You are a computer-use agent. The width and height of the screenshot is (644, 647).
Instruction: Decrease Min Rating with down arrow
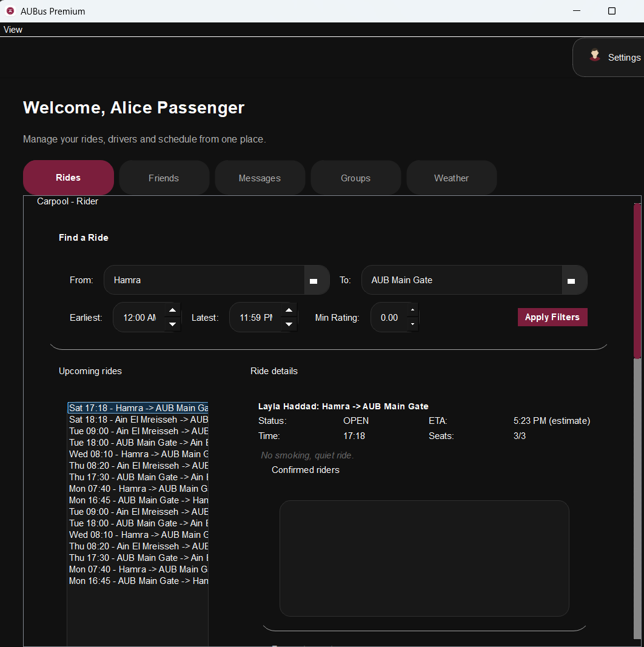[x=412, y=324]
